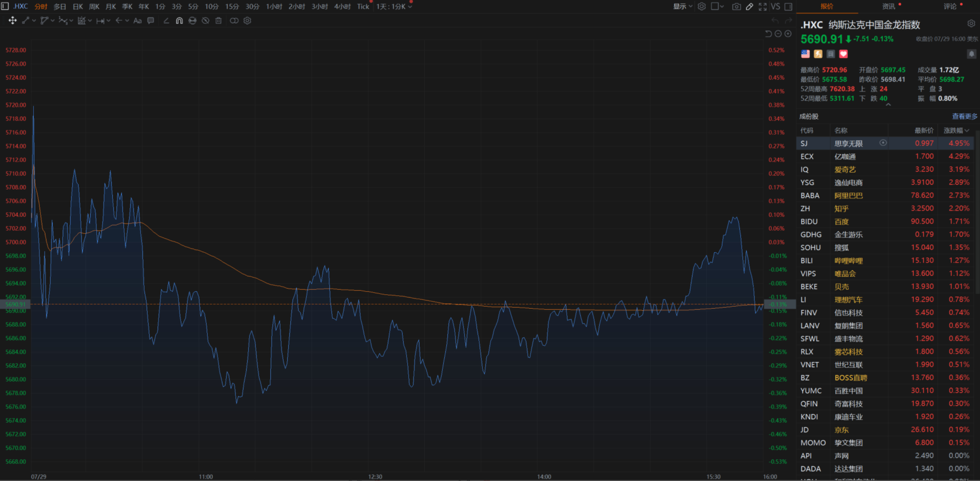
Task: Open the gray notes icon
Action: [x=831, y=54]
